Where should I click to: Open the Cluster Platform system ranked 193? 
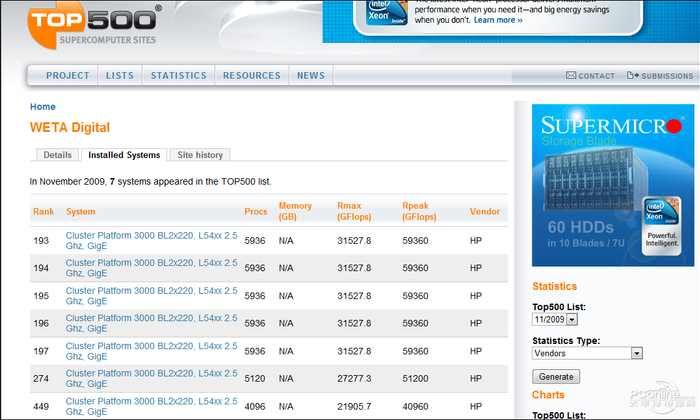(x=151, y=241)
